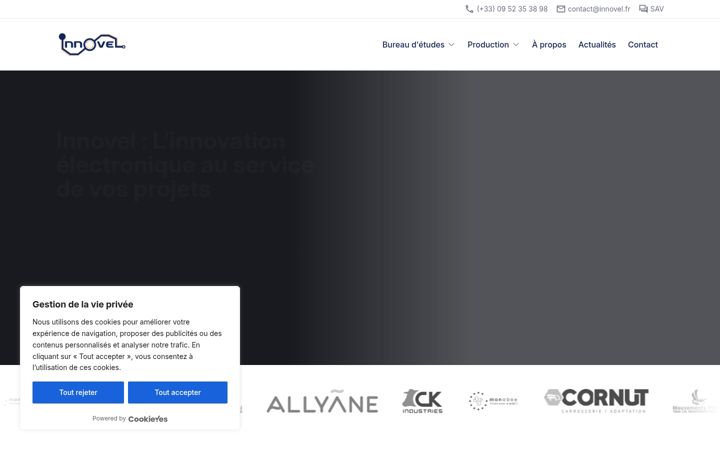Click the SAV chat bubble icon
720x450 pixels.
[643, 9]
